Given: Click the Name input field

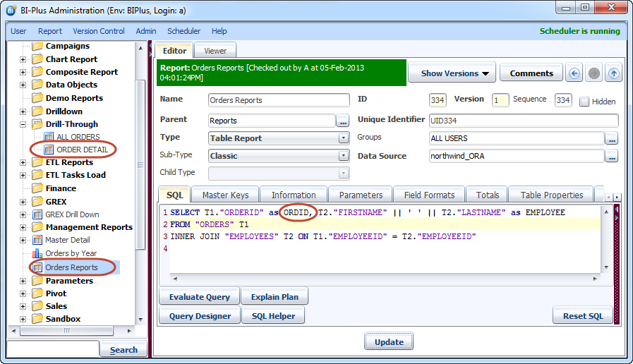Looking at the screenshot, I should [x=279, y=100].
